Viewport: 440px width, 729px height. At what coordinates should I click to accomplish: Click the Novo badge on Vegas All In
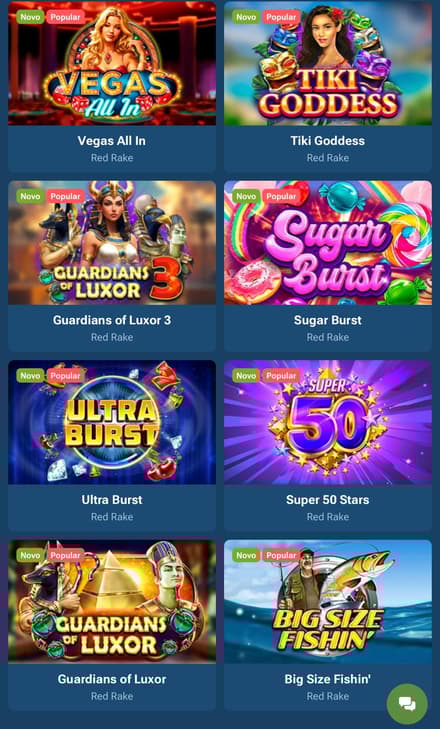30,17
